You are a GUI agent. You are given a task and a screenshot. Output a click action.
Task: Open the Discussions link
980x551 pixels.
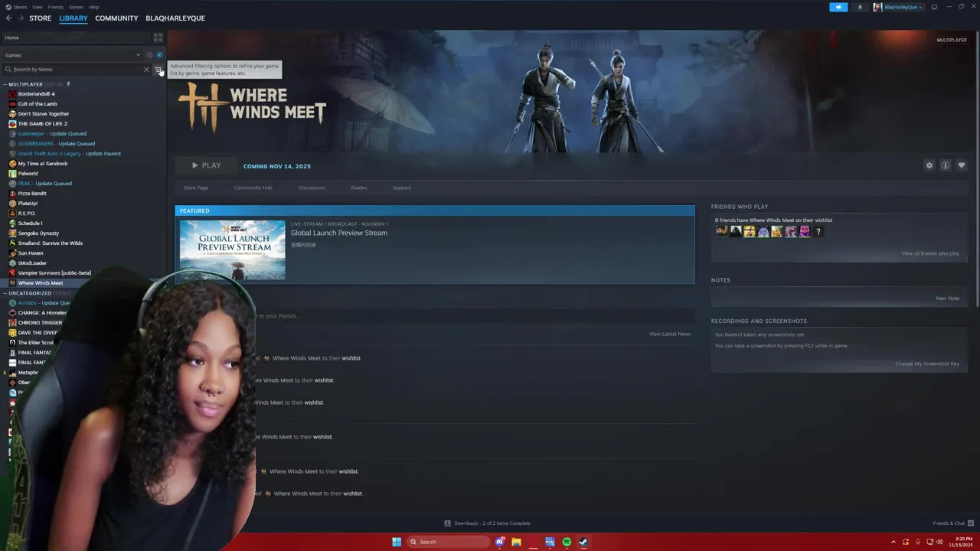312,187
